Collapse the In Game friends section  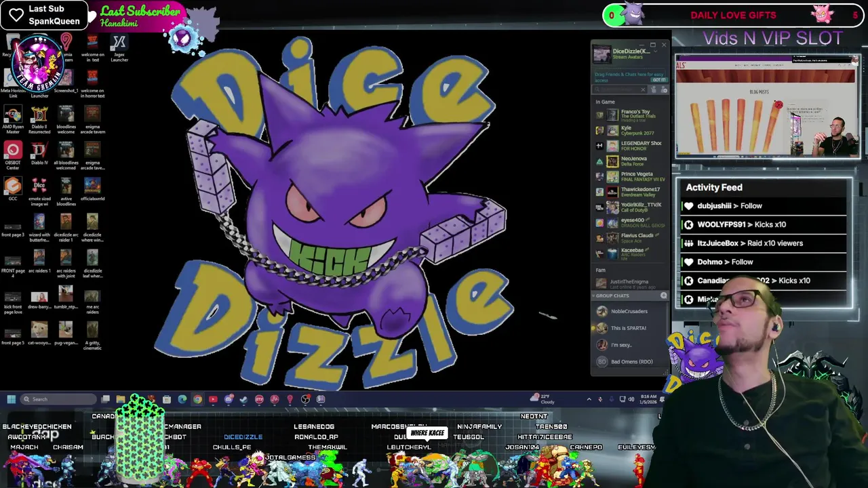pos(605,102)
